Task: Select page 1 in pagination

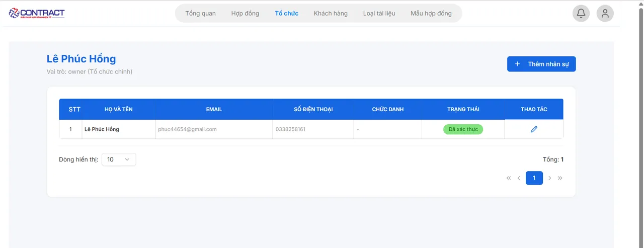Action: coord(534,178)
